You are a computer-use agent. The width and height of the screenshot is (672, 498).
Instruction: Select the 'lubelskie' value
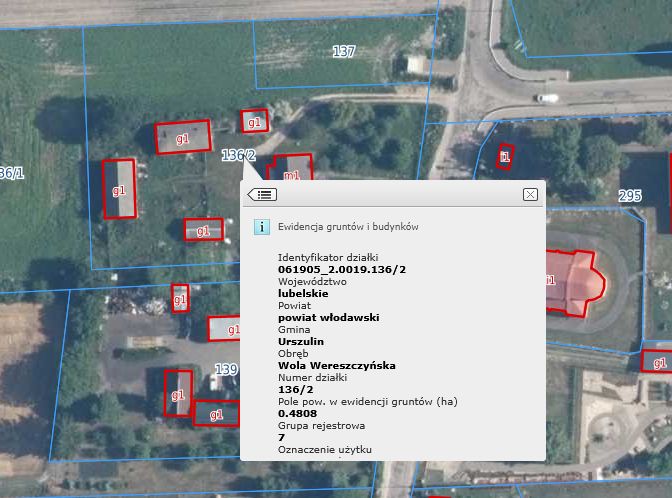click(x=303, y=294)
